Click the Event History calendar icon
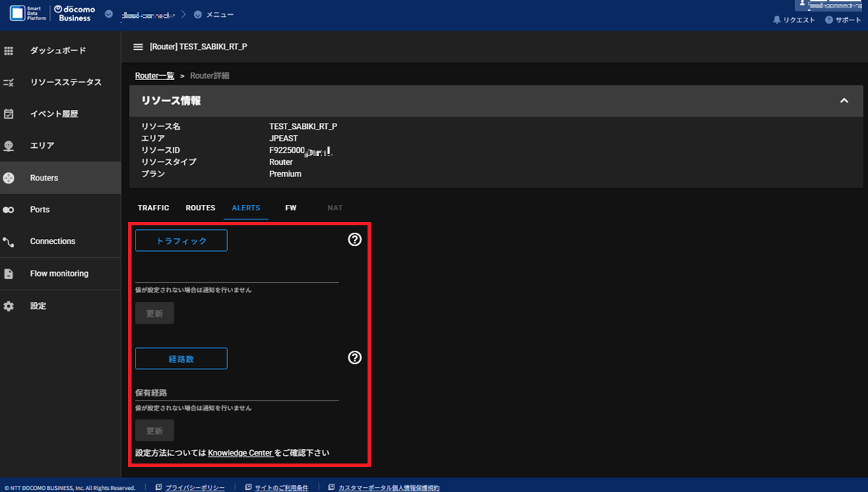 [x=9, y=114]
